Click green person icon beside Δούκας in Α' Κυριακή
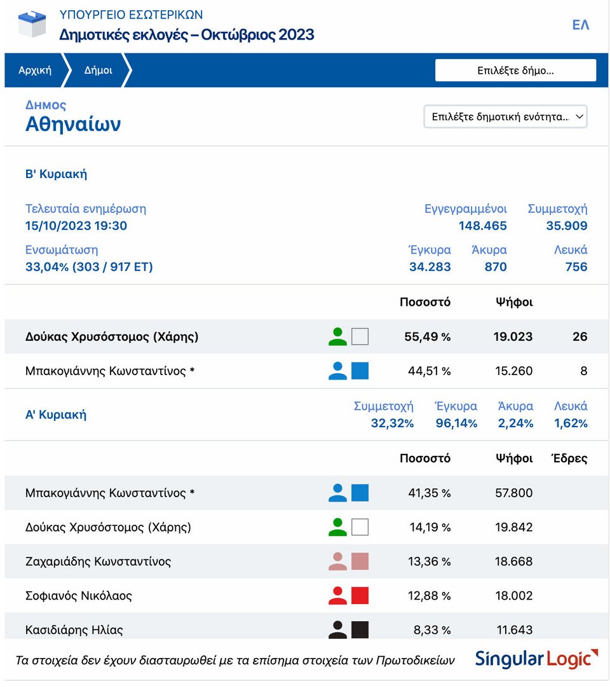The image size is (610, 700). (x=337, y=527)
